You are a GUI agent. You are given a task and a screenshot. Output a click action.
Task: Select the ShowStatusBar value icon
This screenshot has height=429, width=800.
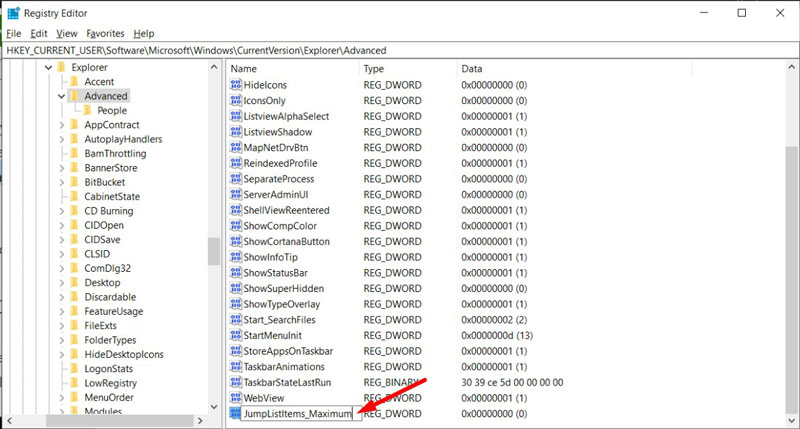click(x=235, y=272)
